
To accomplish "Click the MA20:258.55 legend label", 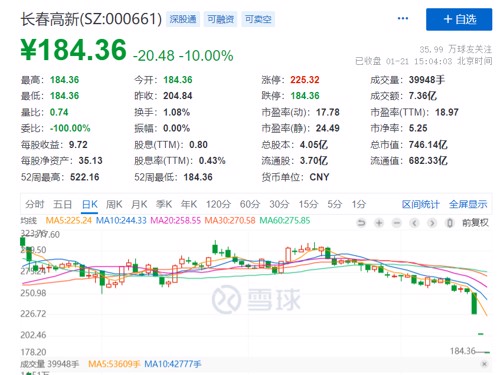I will pyautogui.click(x=176, y=220).
